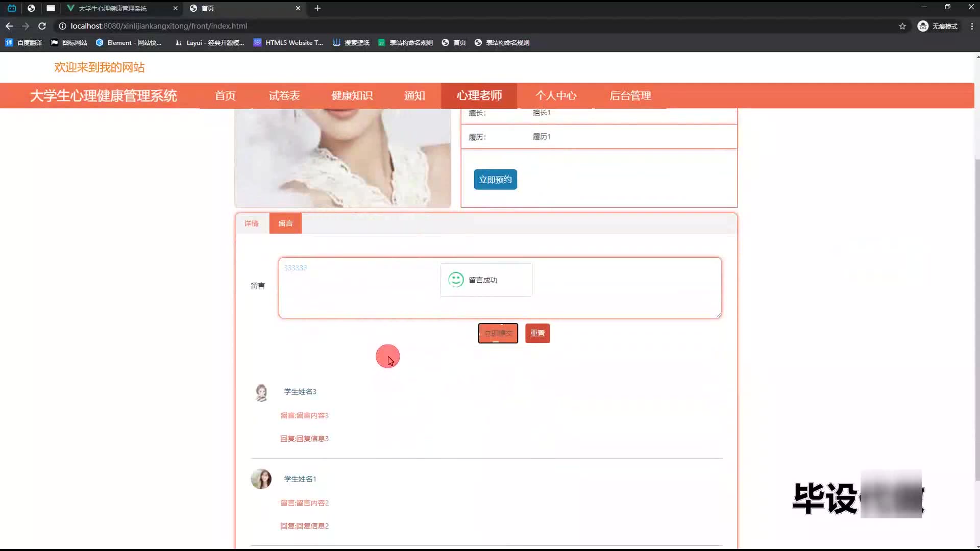This screenshot has width=980, height=551.
Task: Open new browser tab with plus
Action: coord(317,8)
